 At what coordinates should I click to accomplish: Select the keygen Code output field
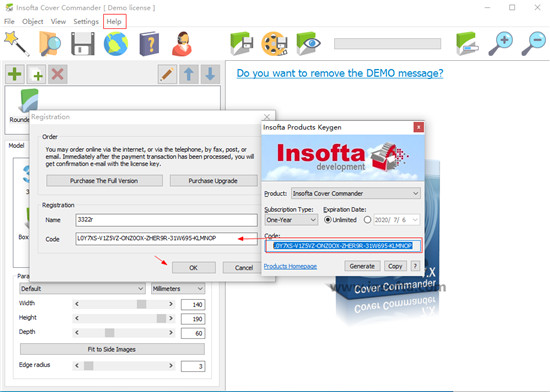[x=343, y=245]
